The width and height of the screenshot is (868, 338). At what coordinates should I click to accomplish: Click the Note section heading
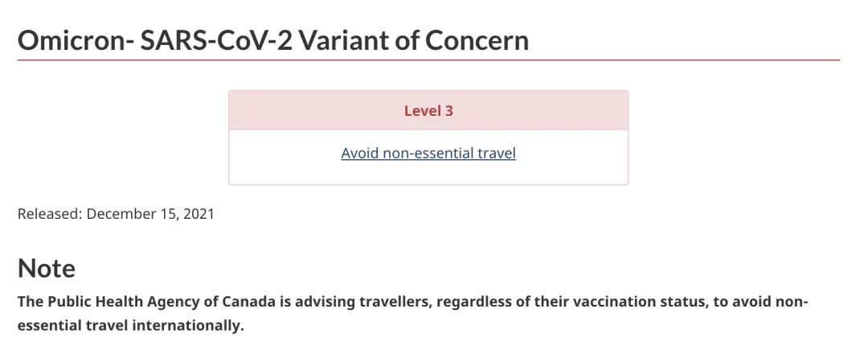47,268
